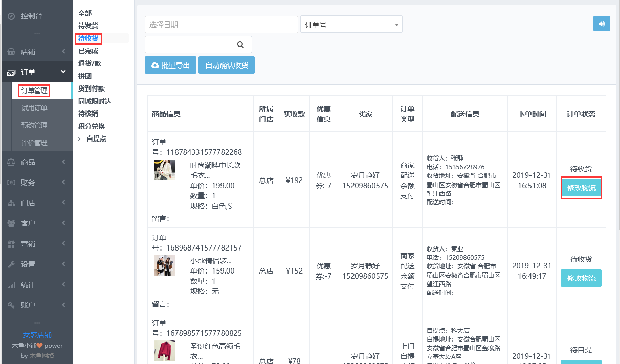Click the 选择日期 date input field
Image resolution: width=620 pixels, height=364 pixels.
pos(221,25)
